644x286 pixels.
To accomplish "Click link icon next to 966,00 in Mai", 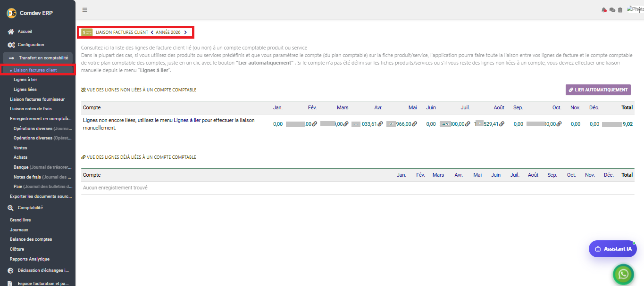I will 415,124.
